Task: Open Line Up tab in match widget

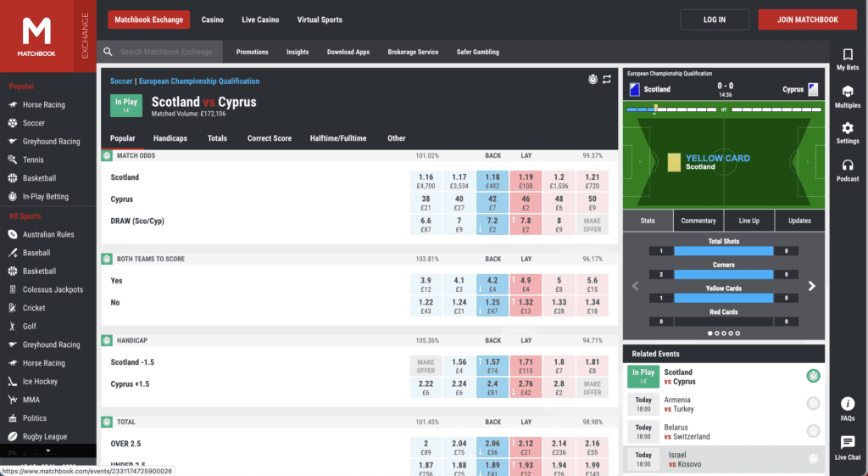Action: click(749, 221)
